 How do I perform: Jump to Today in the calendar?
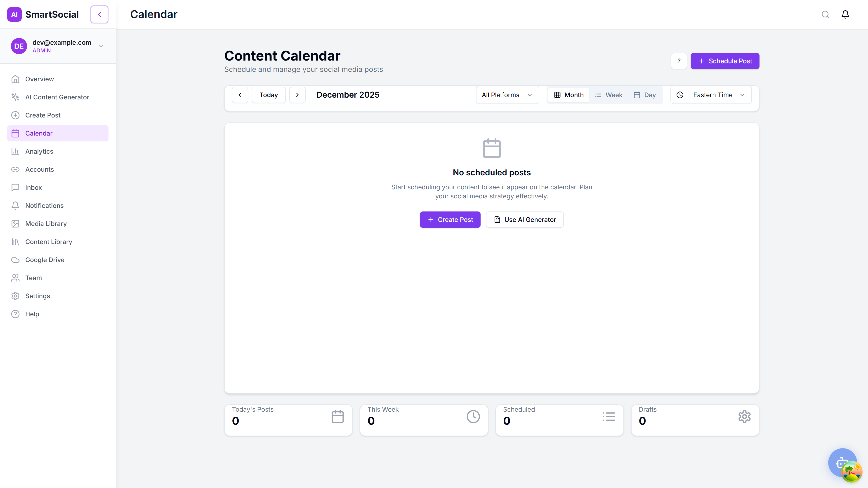[269, 95]
